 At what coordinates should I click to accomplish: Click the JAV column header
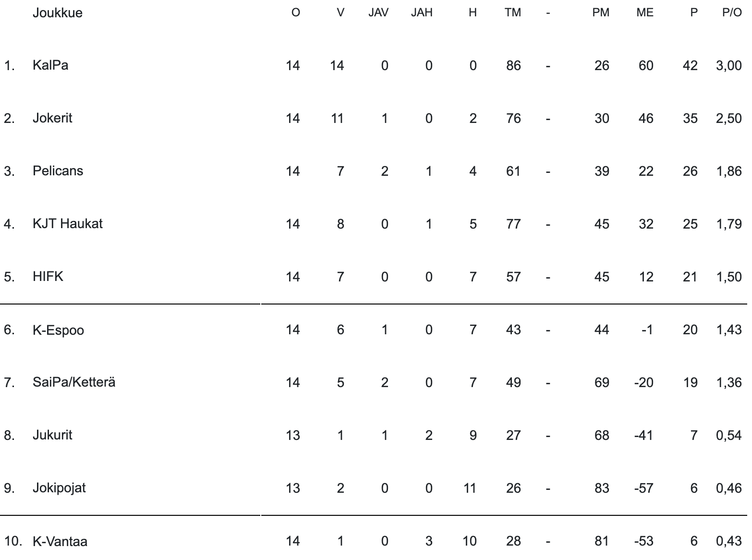(x=378, y=13)
